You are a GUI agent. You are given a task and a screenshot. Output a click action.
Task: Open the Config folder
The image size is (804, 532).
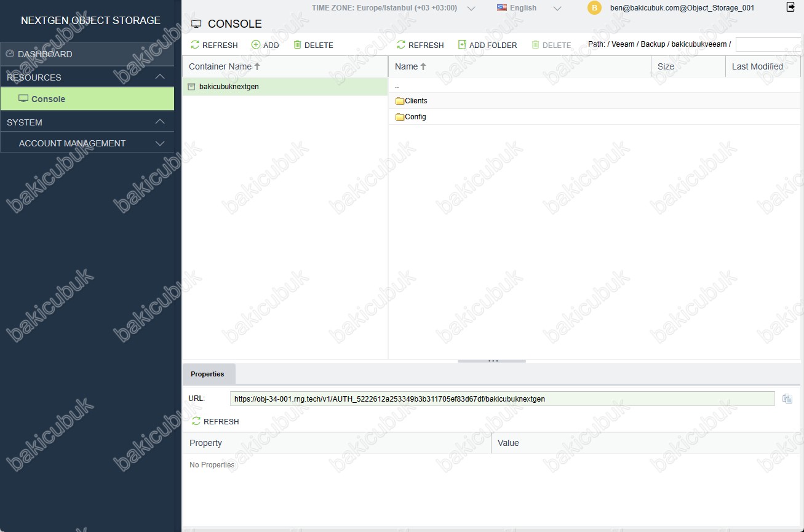pyautogui.click(x=415, y=117)
